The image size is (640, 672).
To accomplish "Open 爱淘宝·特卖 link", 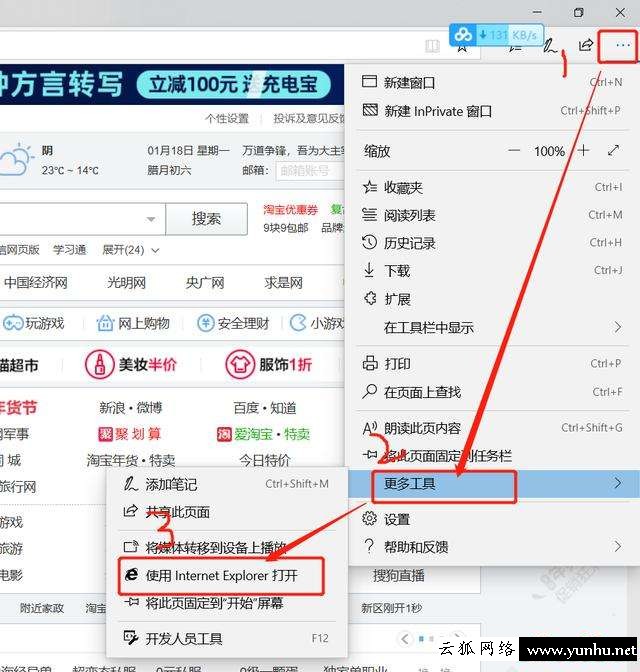I will click(x=263, y=434).
